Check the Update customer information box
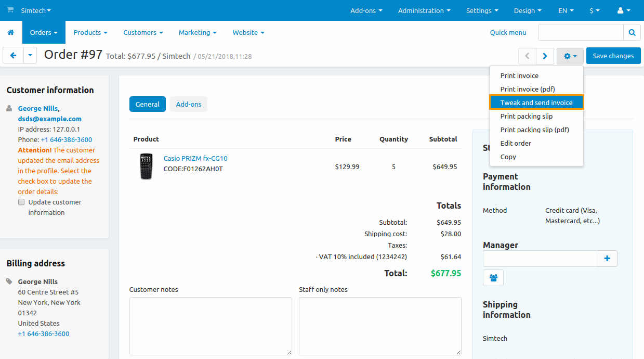This screenshot has width=644, height=359. [21, 202]
